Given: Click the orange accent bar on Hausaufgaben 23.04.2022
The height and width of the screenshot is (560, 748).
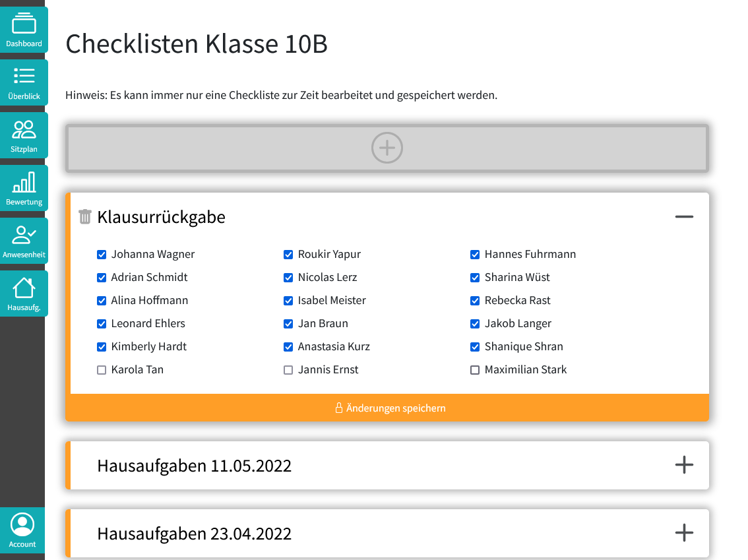Looking at the screenshot, I should coord(67,533).
